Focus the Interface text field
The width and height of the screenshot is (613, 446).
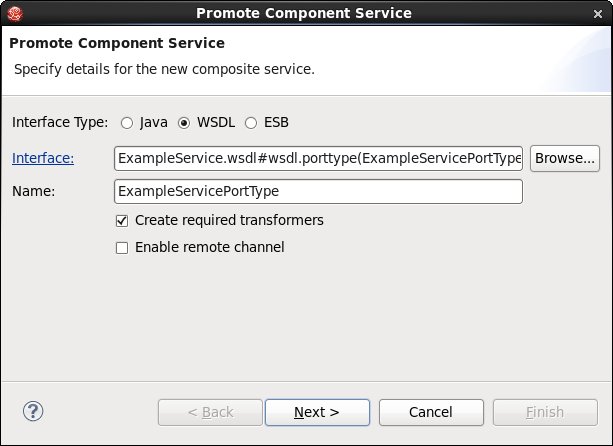click(x=319, y=158)
